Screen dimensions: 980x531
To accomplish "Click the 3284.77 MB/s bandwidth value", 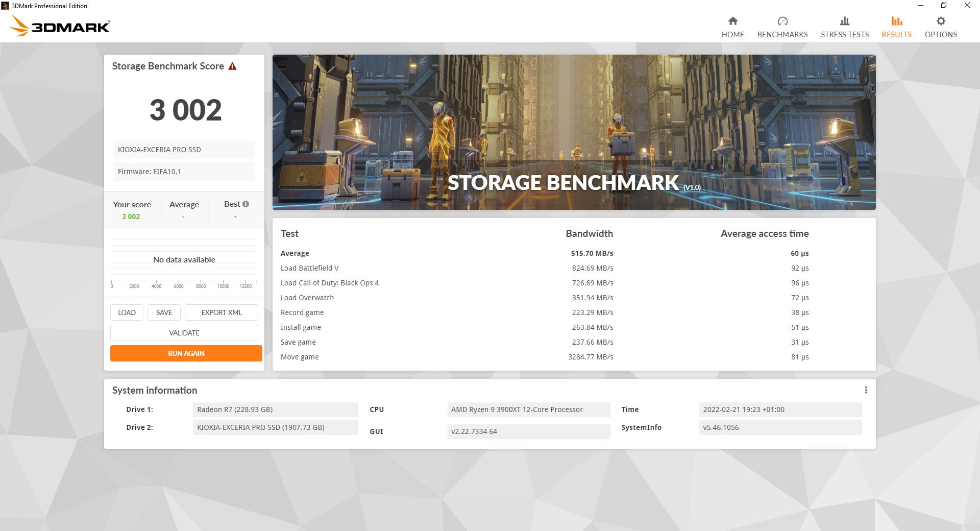I will (x=591, y=357).
